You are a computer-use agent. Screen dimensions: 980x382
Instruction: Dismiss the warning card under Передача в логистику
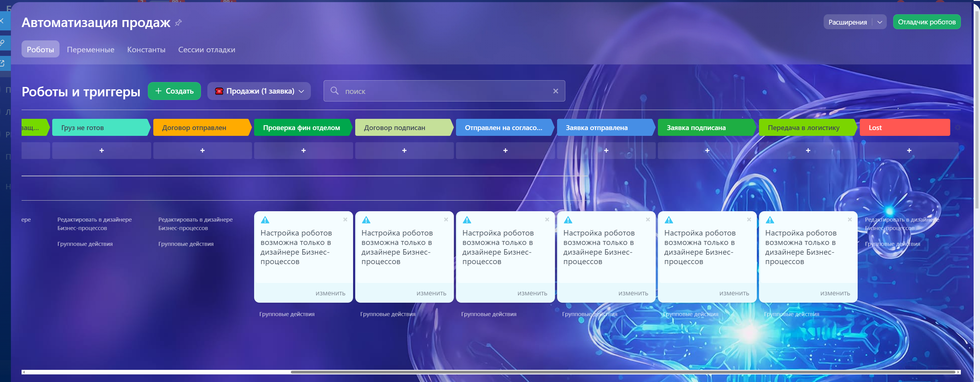tap(849, 220)
